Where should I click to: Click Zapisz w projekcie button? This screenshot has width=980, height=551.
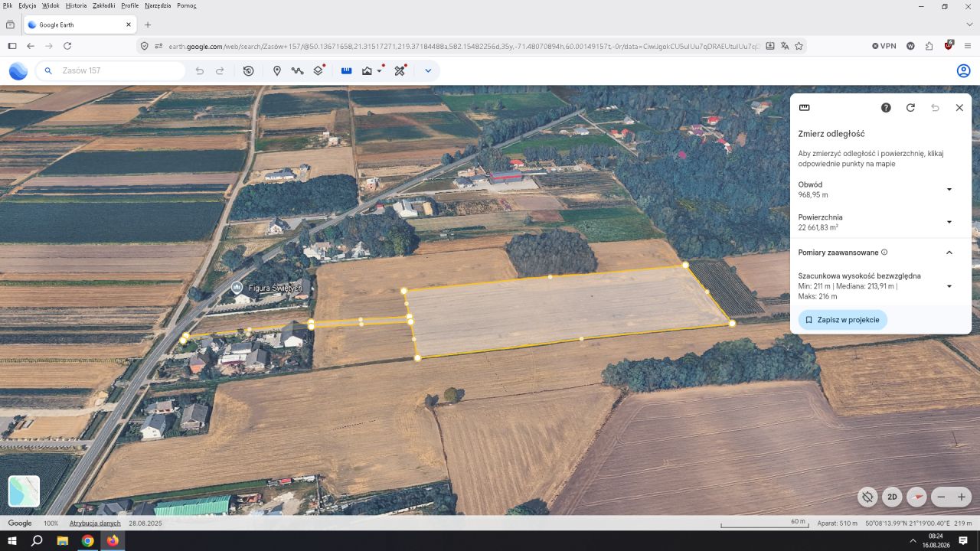[843, 320]
